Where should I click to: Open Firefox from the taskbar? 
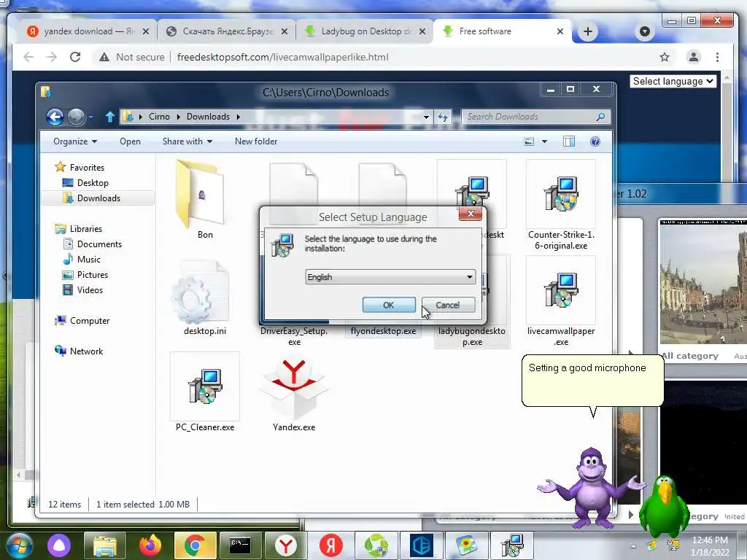150,545
